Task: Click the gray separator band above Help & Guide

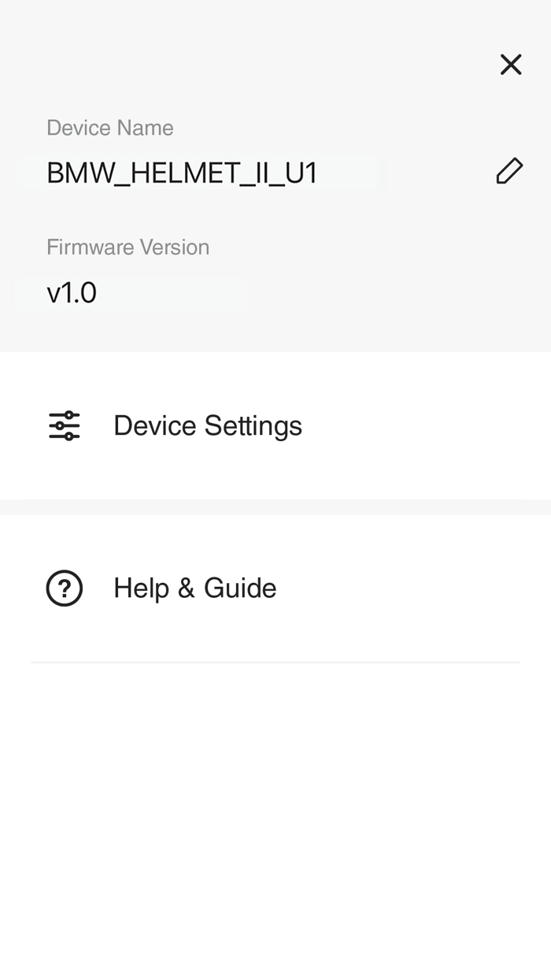Action: [275, 507]
